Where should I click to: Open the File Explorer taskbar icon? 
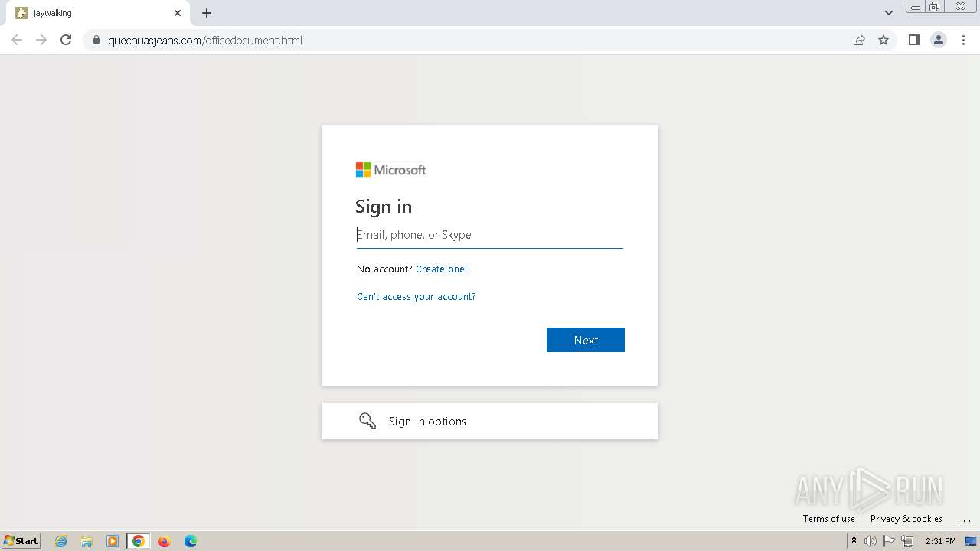[x=87, y=541]
